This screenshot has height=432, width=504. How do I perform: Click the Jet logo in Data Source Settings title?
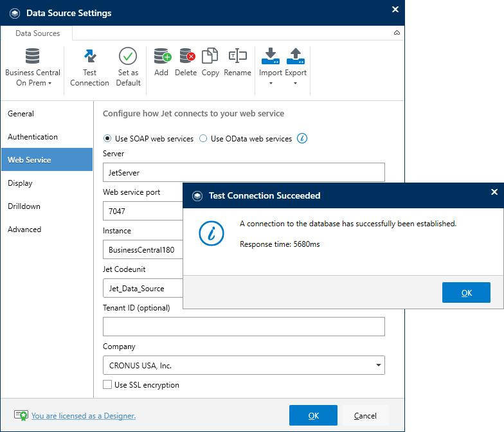click(x=15, y=13)
